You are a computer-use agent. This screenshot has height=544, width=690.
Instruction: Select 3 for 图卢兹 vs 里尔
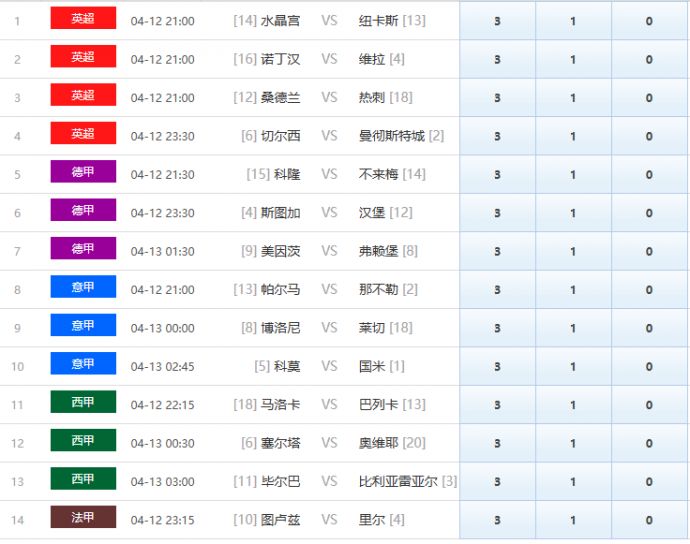(x=497, y=520)
